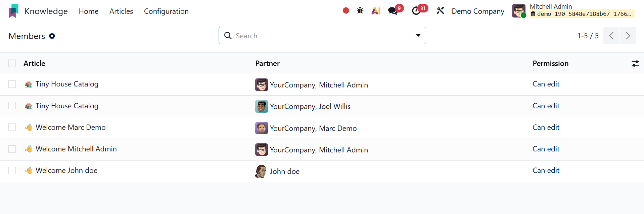
Task: Click the Knowledge app logo icon
Action: coord(13,11)
